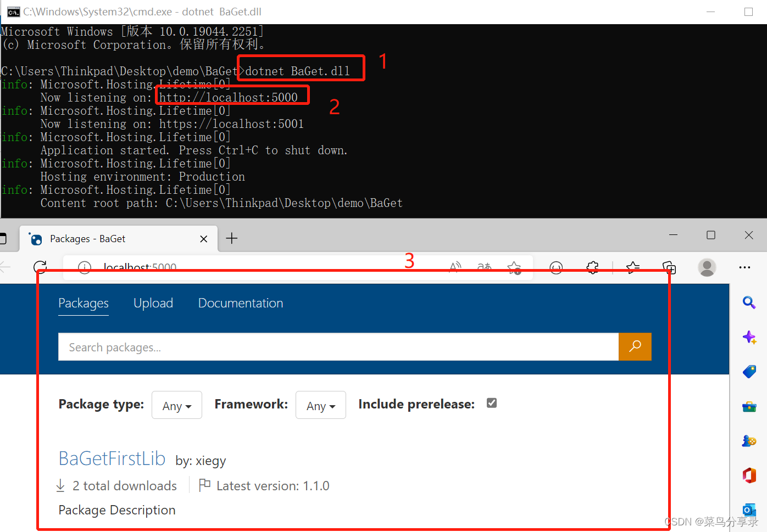Select the Packages - BaGet browser tab
Screen dimensions: 767x532
point(119,239)
